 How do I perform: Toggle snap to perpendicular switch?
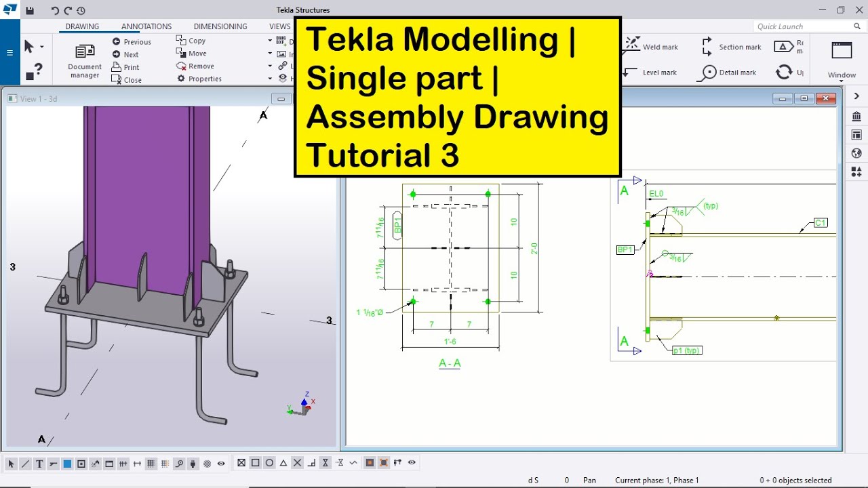311,463
